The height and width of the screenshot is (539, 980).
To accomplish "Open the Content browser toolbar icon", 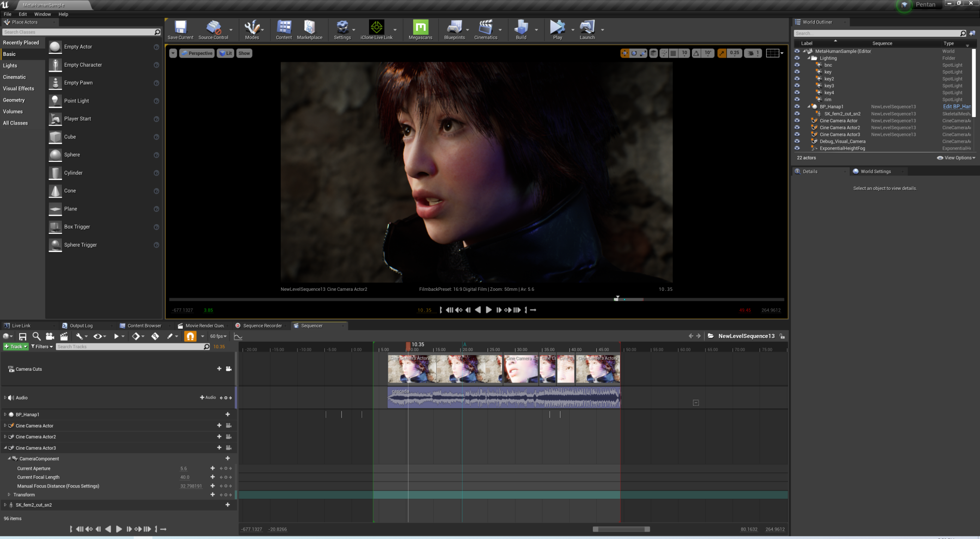I will 284,29.
